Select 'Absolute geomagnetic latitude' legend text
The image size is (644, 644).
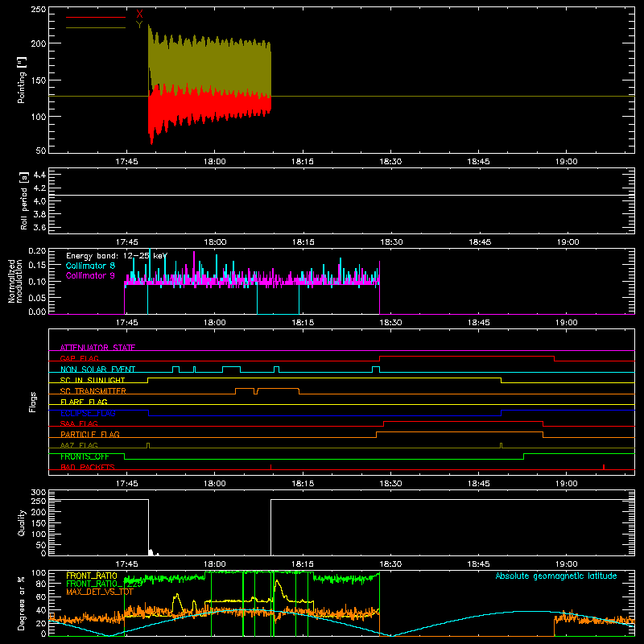[556, 576]
